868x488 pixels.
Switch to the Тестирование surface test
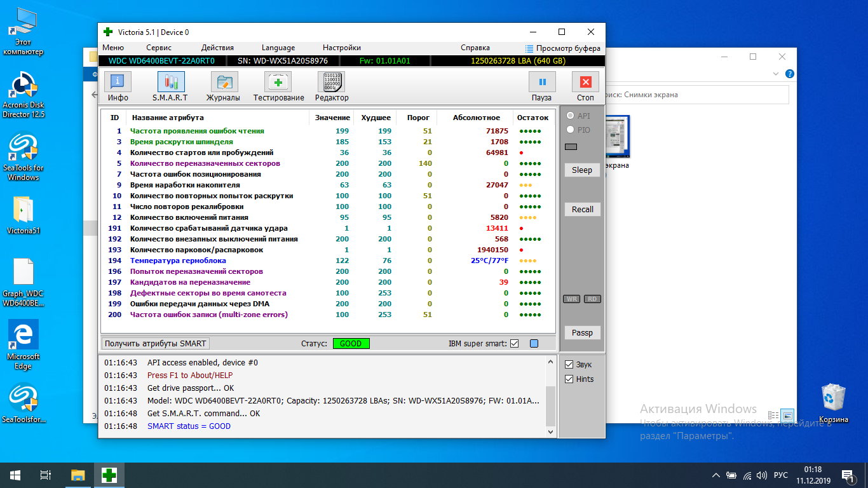[278, 86]
